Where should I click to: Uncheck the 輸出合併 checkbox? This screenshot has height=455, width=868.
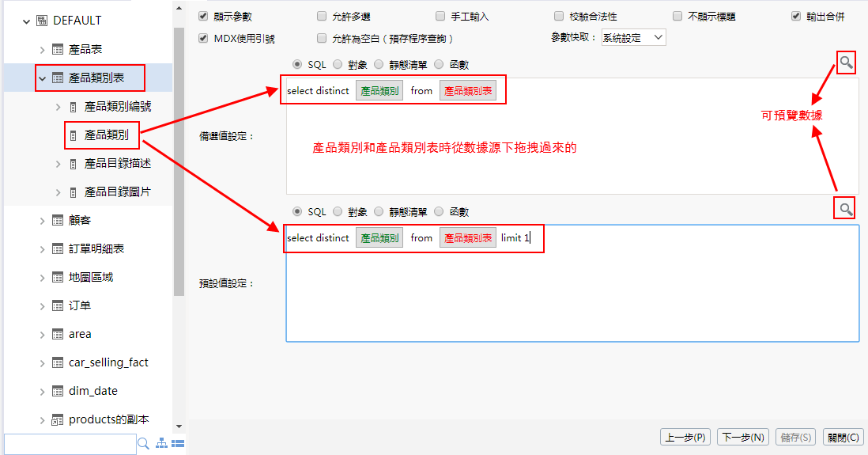tap(796, 16)
